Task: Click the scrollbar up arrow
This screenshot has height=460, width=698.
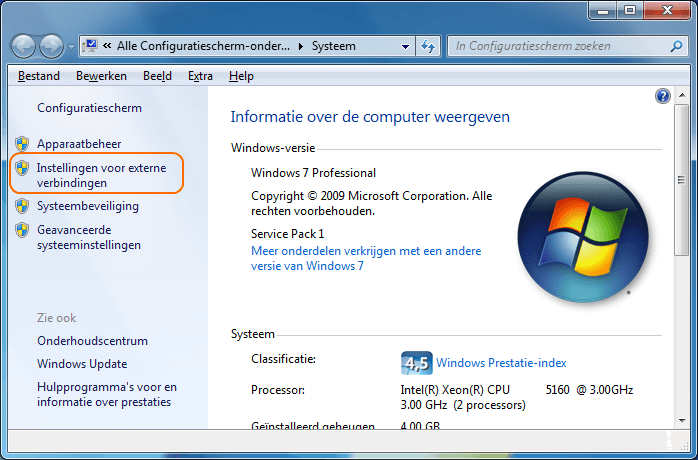Action: [x=682, y=95]
